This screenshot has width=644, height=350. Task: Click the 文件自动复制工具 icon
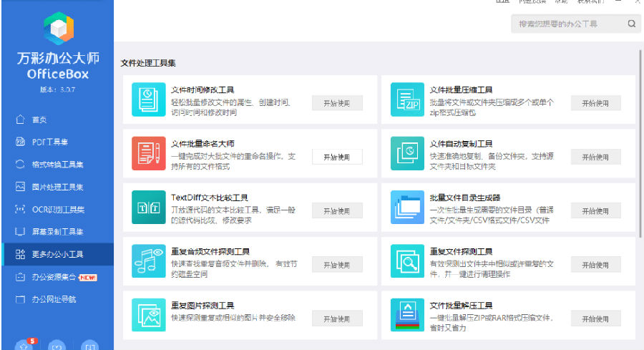click(x=408, y=153)
